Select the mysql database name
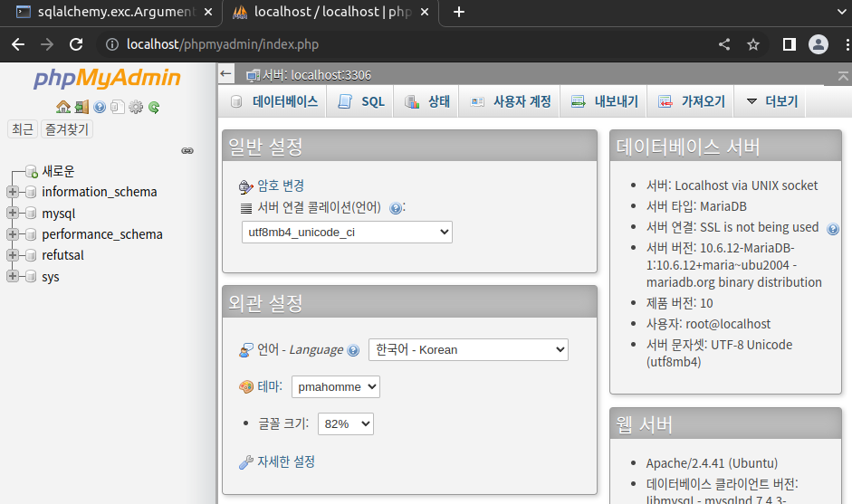 pos(59,214)
